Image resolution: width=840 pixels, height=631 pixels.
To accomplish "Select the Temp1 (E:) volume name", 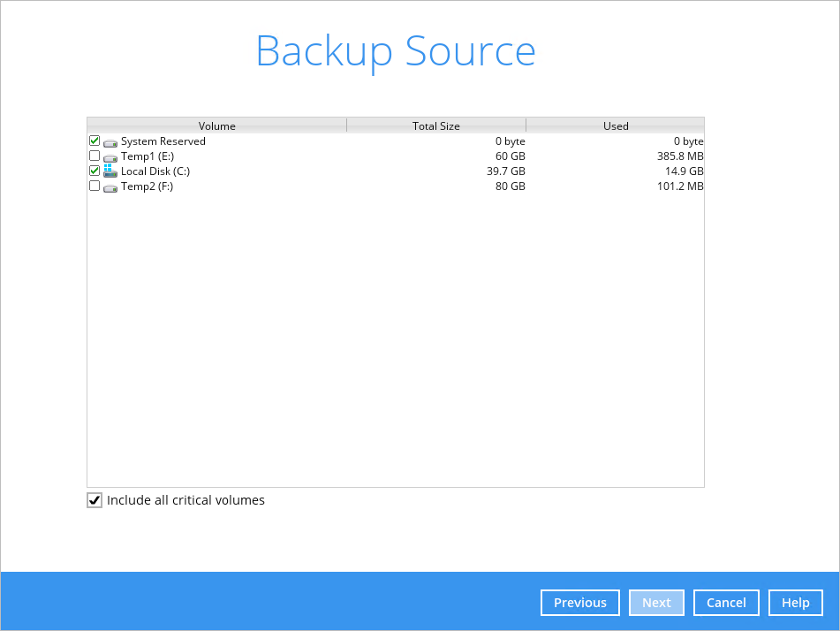I will [148, 156].
